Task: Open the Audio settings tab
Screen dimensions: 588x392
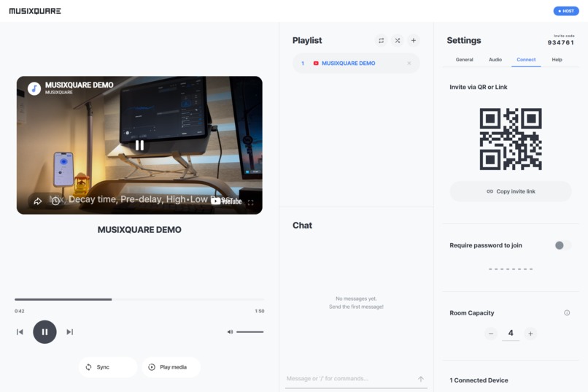Action: click(x=495, y=60)
